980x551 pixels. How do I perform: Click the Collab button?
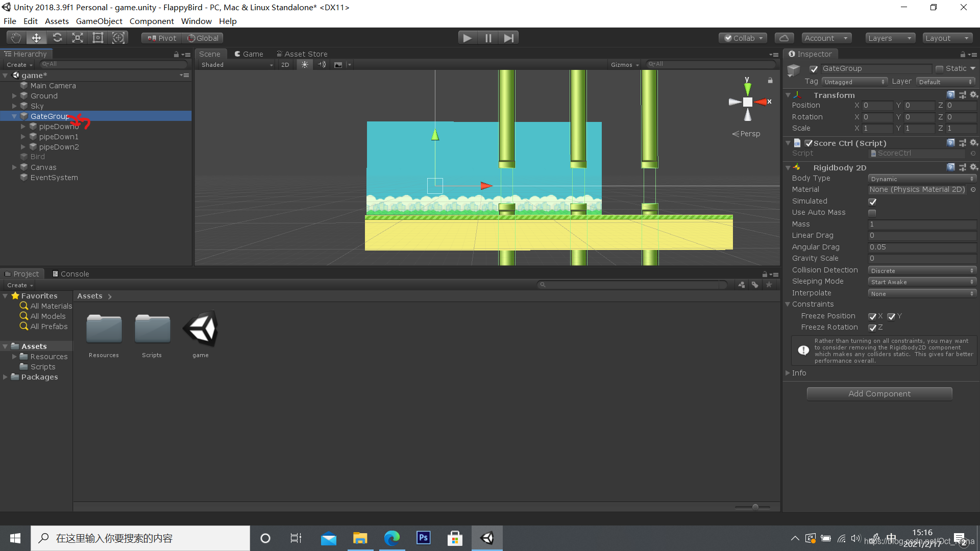coord(743,38)
